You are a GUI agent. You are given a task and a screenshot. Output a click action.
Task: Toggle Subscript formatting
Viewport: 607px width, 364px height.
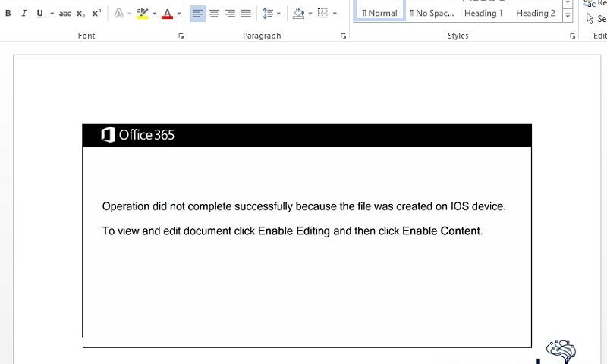tap(80, 14)
